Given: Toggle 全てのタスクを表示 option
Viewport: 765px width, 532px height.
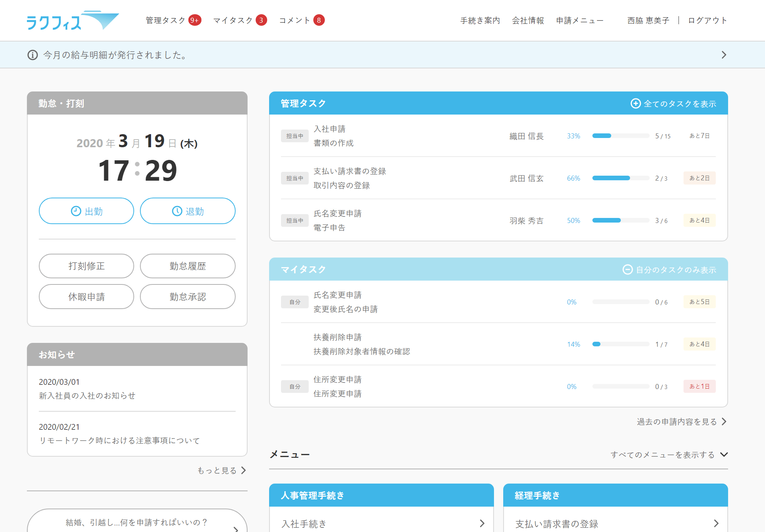Looking at the screenshot, I should pos(680,104).
